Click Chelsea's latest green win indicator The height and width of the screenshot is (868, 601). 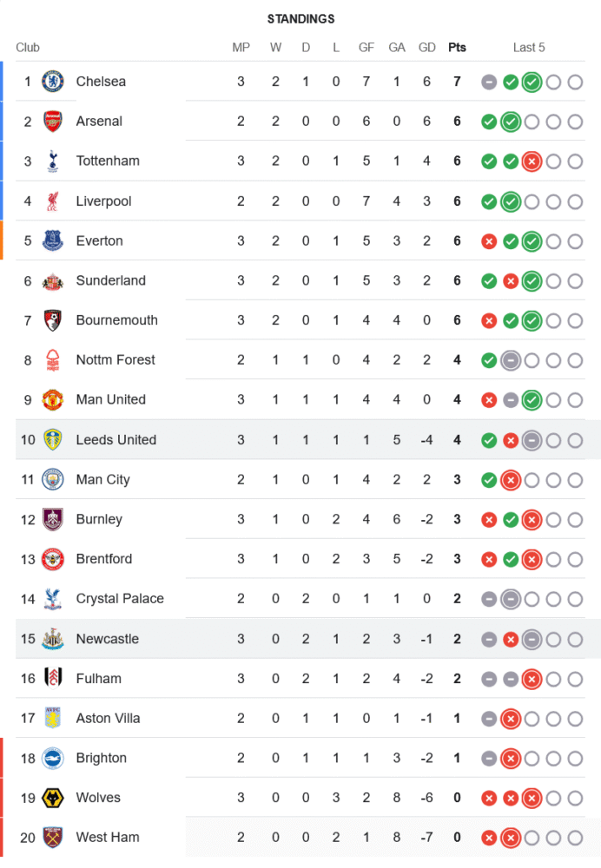(532, 82)
